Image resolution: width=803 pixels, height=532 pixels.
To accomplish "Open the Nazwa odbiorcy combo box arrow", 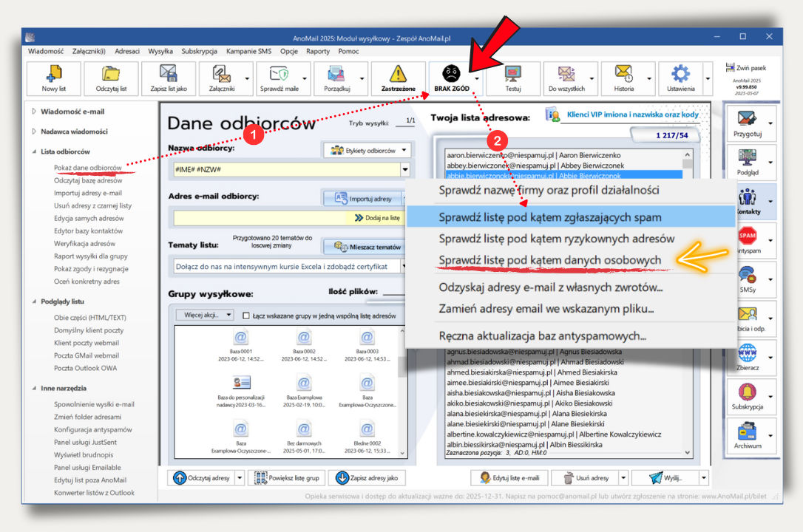I will pyautogui.click(x=405, y=169).
